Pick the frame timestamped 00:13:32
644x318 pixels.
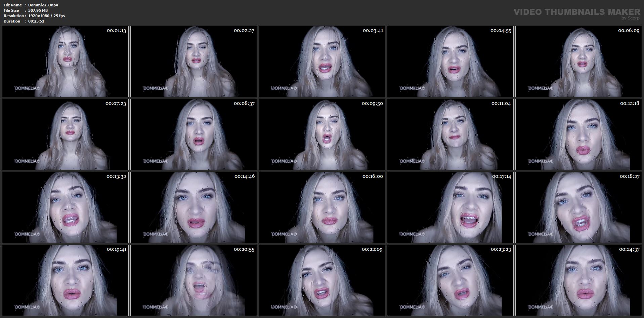(65, 207)
